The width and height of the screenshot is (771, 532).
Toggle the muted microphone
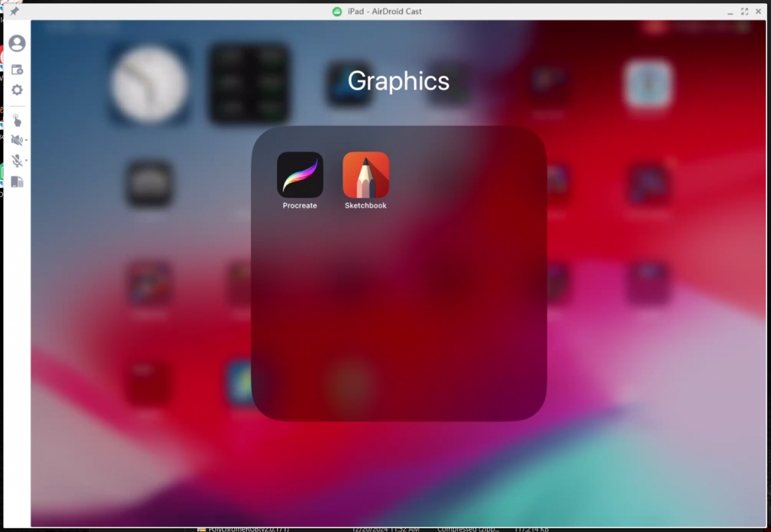coord(17,160)
